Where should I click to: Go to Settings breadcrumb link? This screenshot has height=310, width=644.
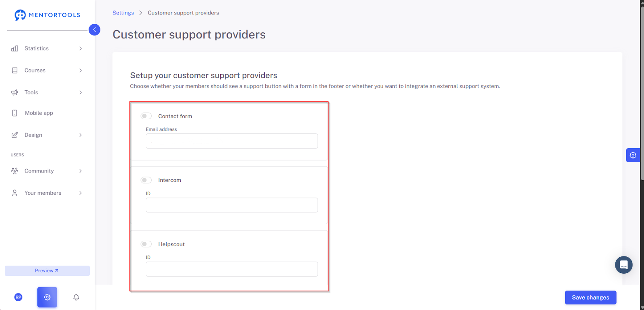(123, 13)
